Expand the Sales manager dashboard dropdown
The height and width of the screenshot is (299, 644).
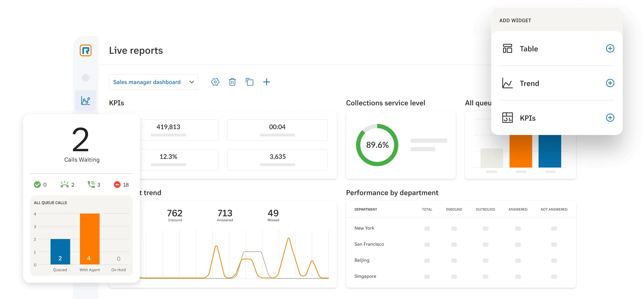coord(153,82)
